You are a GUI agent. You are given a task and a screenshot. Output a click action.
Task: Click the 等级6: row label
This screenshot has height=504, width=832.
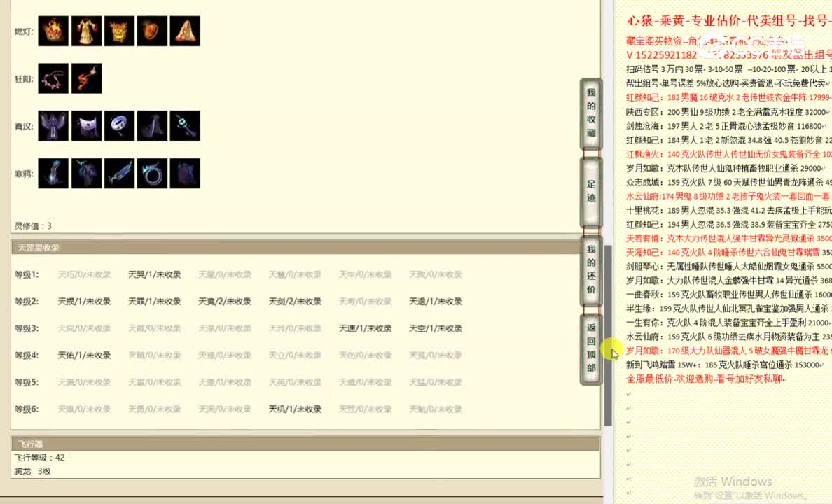click(x=27, y=409)
